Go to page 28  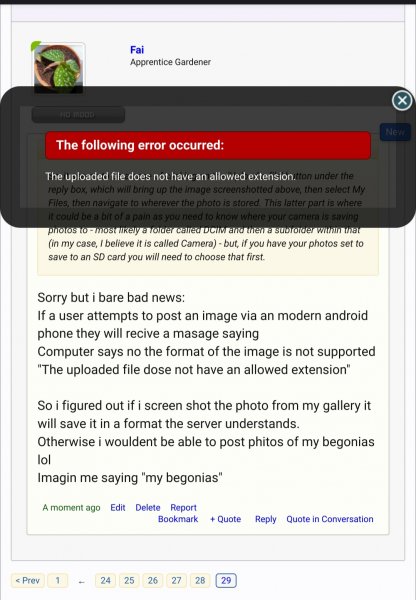pos(200,580)
